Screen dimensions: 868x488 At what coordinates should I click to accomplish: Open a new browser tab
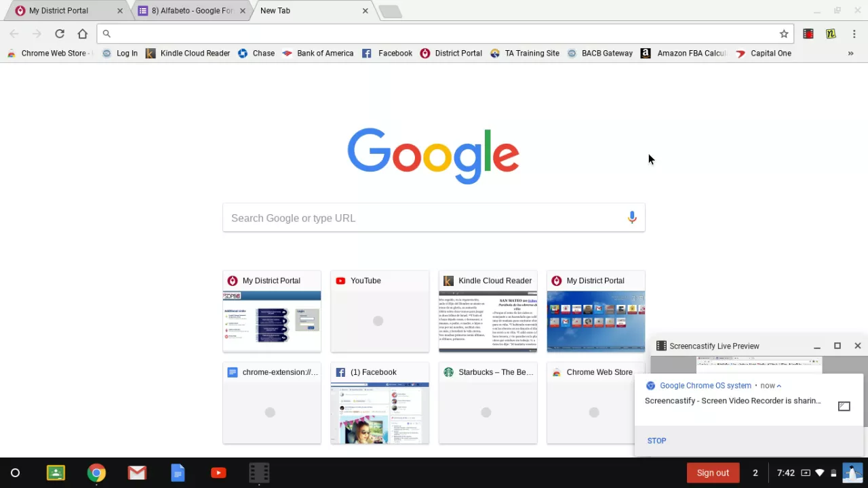(x=391, y=12)
